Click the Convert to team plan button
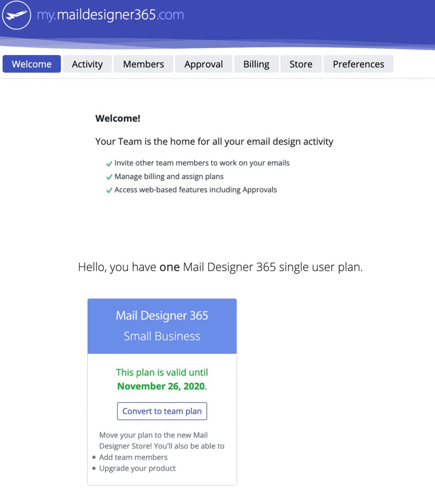Image resolution: width=435 pixels, height=504 pixels. tap(162, 411)
